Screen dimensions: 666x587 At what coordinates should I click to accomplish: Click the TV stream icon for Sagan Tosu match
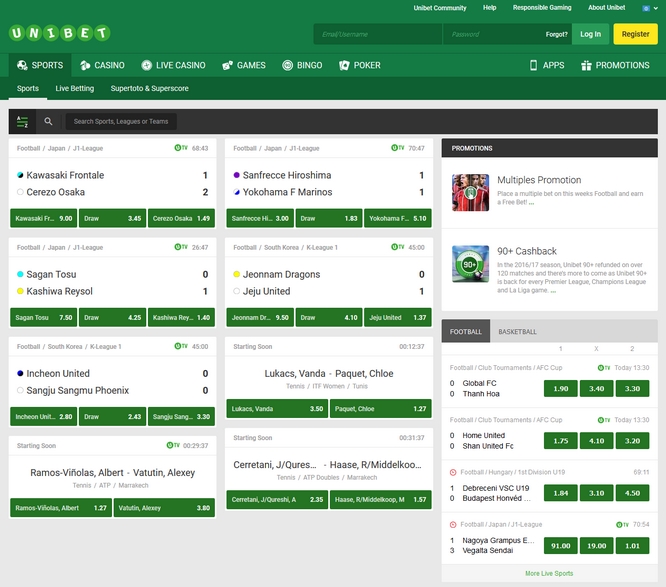181,247
